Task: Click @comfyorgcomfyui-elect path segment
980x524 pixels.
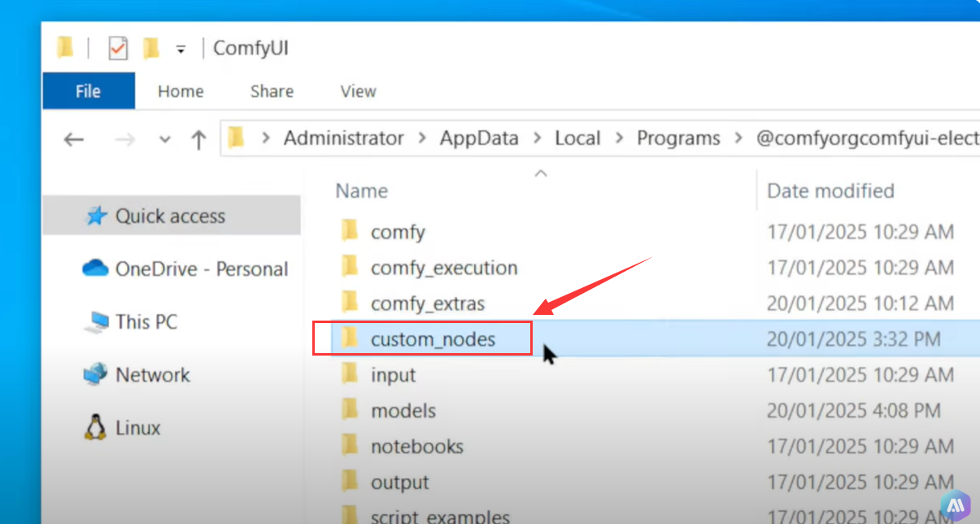Action: (x=867, y=138)
